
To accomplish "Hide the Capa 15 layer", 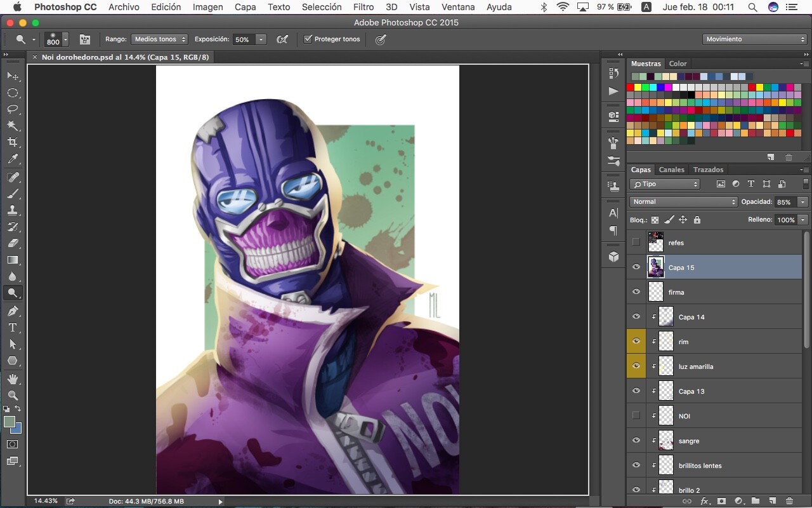I will pos(636,267).
